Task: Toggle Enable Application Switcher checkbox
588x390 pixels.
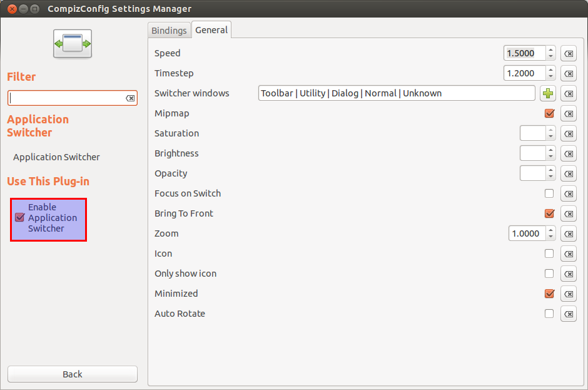Action: coord(19,217)
